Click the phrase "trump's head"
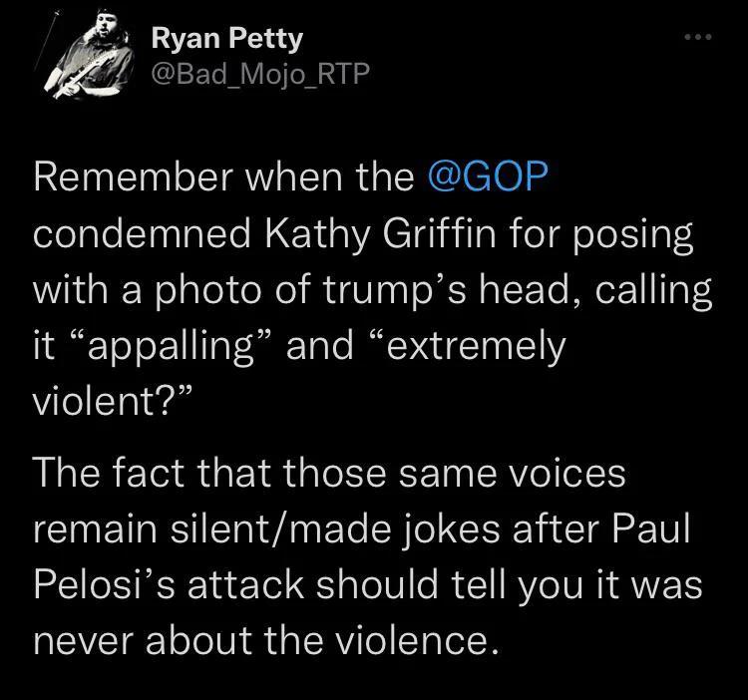 [x=447, y=289]
